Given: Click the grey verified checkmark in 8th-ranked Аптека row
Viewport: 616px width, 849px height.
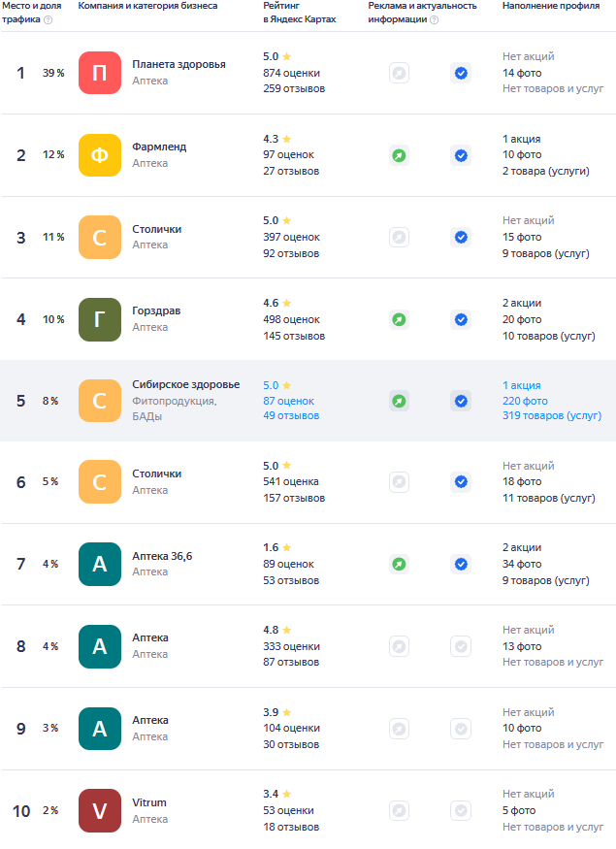Looking at the screenshot, I should (461, 646).
